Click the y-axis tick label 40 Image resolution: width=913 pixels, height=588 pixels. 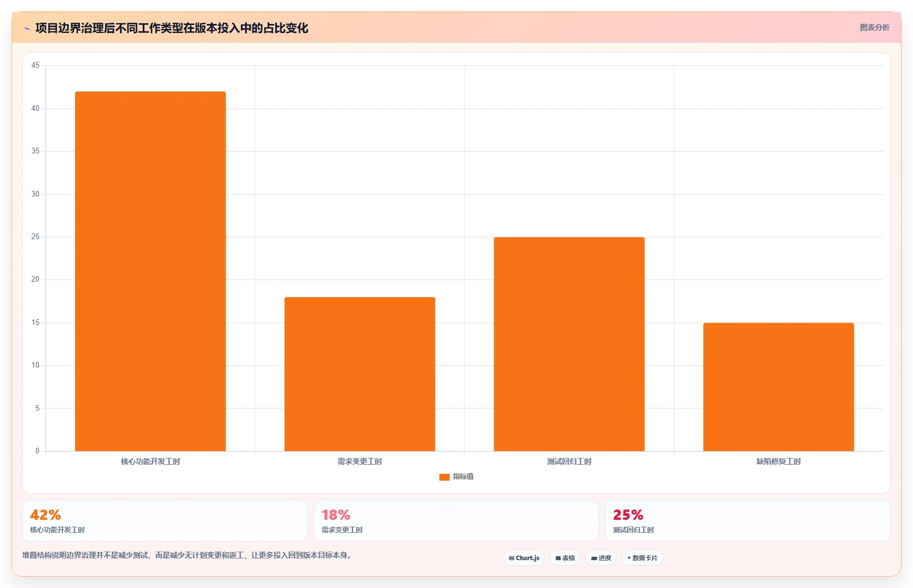[x=35, y=109]
